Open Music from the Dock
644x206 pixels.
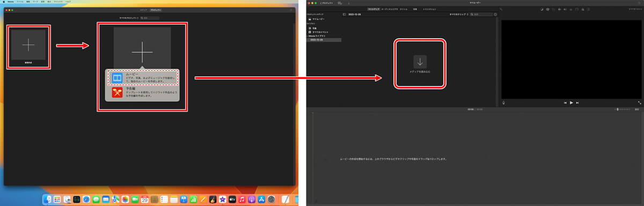(241, 200)
